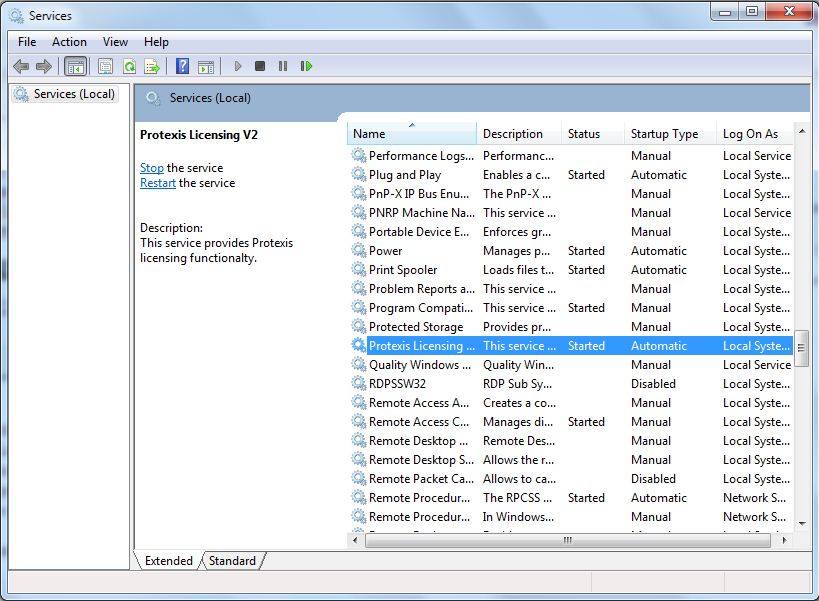Click the Stop link for Protexis Licensing V2
Screen dimensions: 819x601
[x=150, y=167]
